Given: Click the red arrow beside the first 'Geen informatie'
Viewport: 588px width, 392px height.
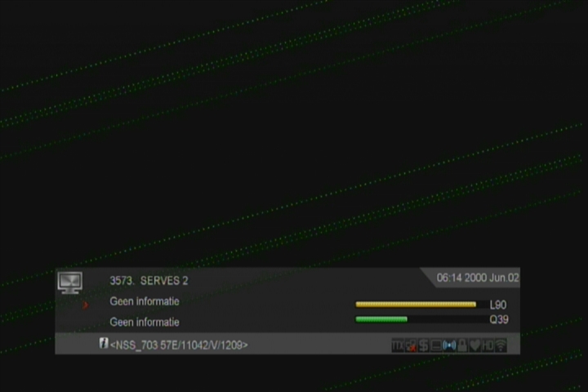Looking at the screenshot, I should coord(86,305).
